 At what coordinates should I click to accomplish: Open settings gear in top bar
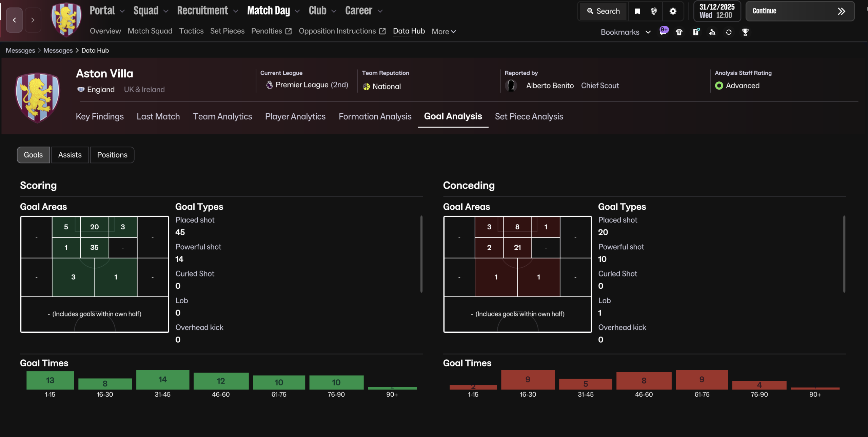(673, 11)
